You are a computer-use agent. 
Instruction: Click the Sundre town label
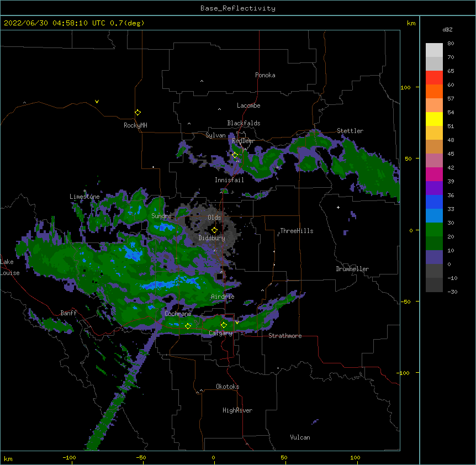pos(161,216)
